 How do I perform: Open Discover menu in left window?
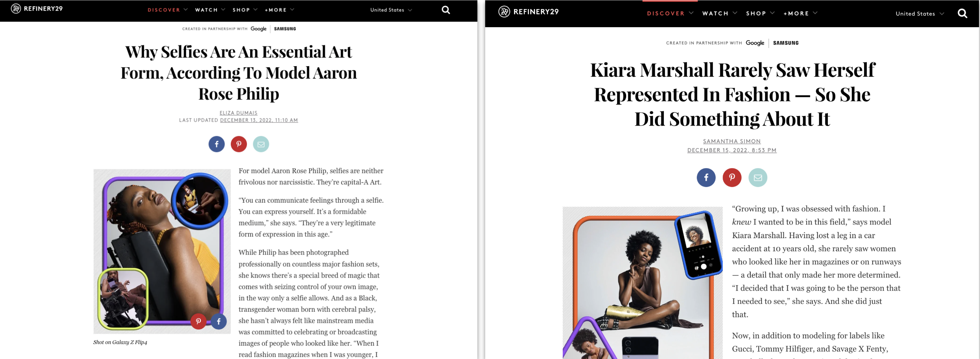tap(164, 10)
